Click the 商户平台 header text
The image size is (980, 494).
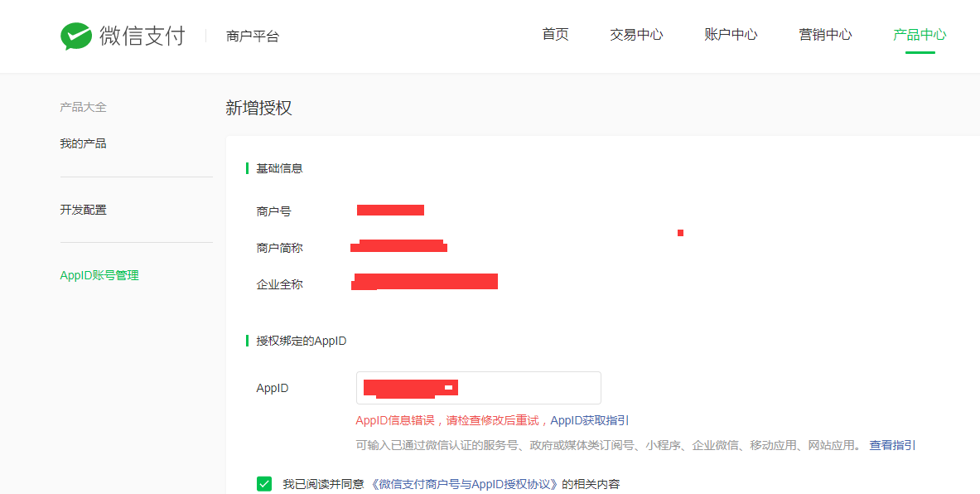pos(253,36)
